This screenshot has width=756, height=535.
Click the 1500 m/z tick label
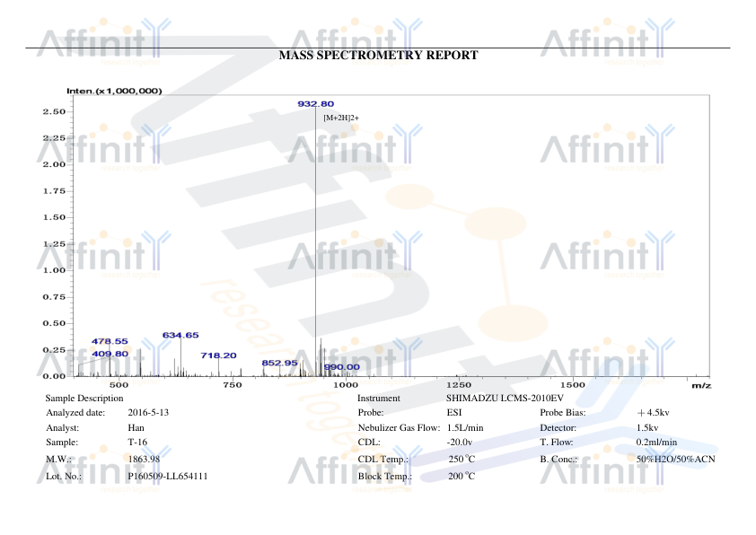[x=573, y=384]
